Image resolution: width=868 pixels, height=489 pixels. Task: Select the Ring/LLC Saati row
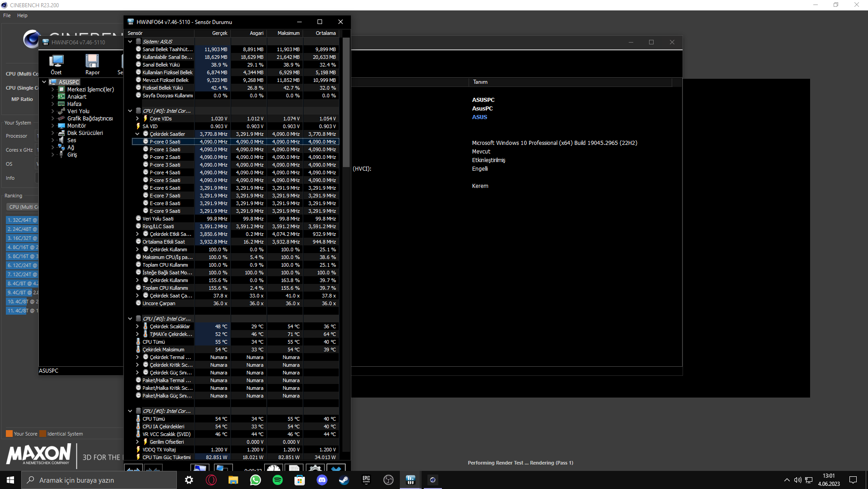(x=235, y=226)
